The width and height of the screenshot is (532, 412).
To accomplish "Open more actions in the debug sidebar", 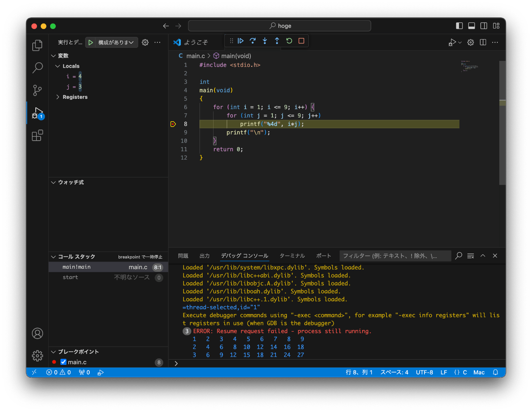I will [x=157, y=43].
